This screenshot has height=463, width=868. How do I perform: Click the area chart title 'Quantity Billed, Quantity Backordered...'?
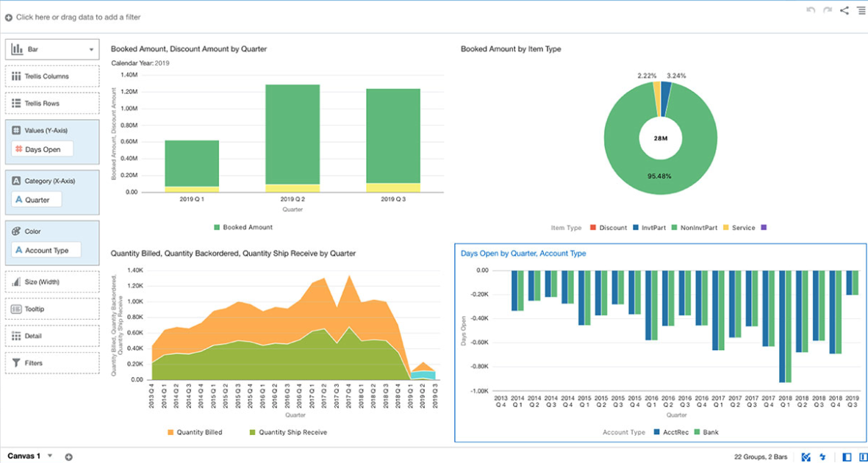233,253
